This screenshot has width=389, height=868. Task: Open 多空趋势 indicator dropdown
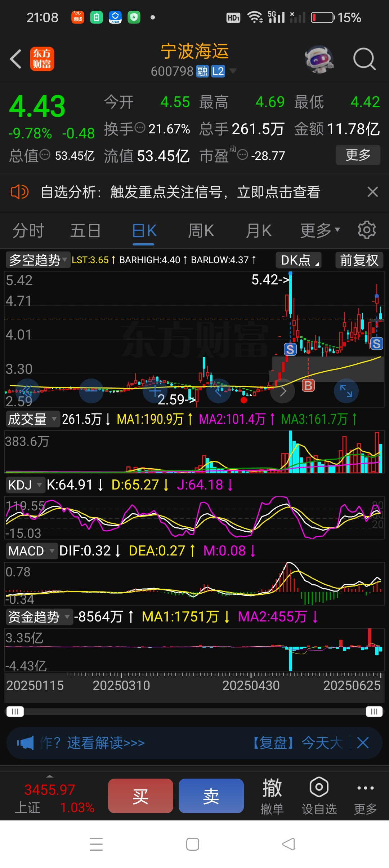[x=38, y=260]
